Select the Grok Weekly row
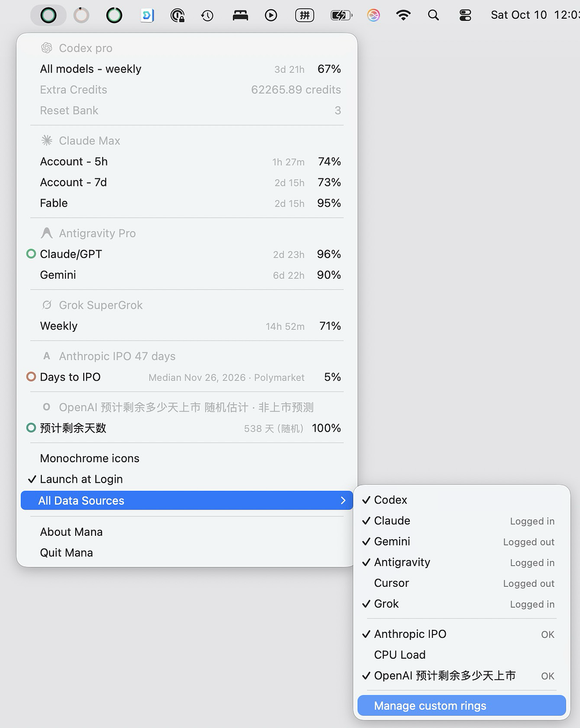Viewport: 580px width, 728px height. (x=186, y=326)
